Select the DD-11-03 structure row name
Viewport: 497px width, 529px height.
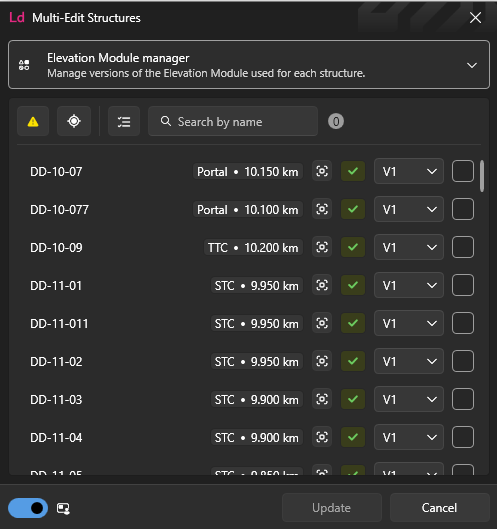point(56,400)
